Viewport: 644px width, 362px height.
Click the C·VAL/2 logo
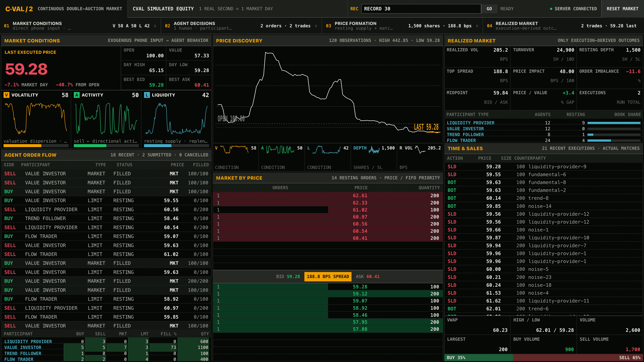pos(19,9)
